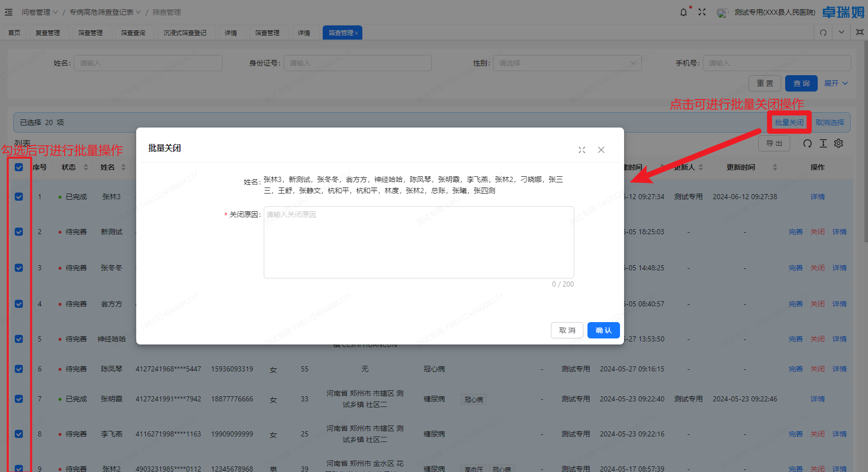Focus the 关闭原因 text area
This screenshot has width=868, height=472.
point(418,242)
